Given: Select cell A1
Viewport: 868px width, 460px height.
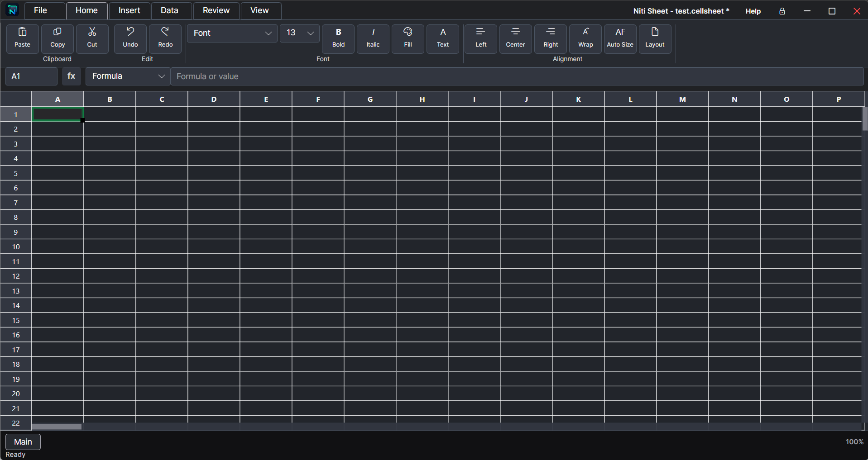Looking at the screenshot, I should 58,114.
